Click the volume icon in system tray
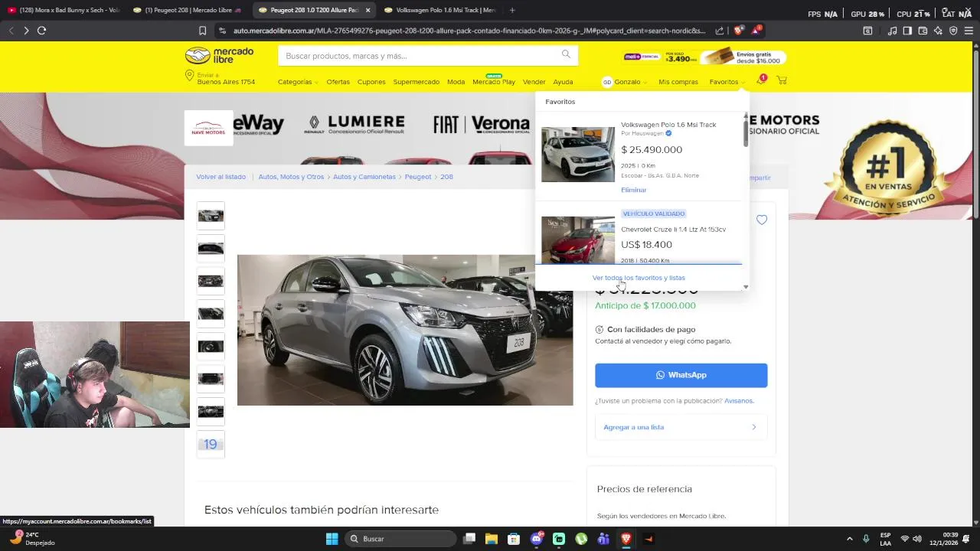 (917, 539)
